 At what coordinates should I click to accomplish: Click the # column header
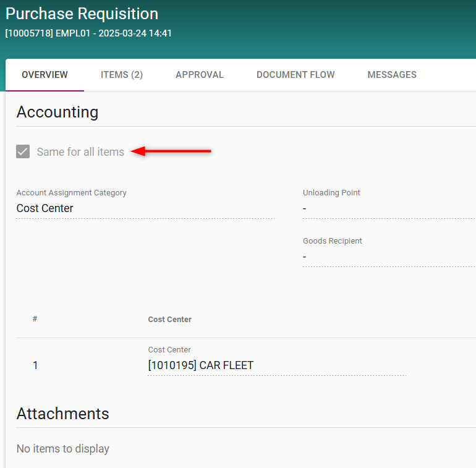click(x=35, y=319)
